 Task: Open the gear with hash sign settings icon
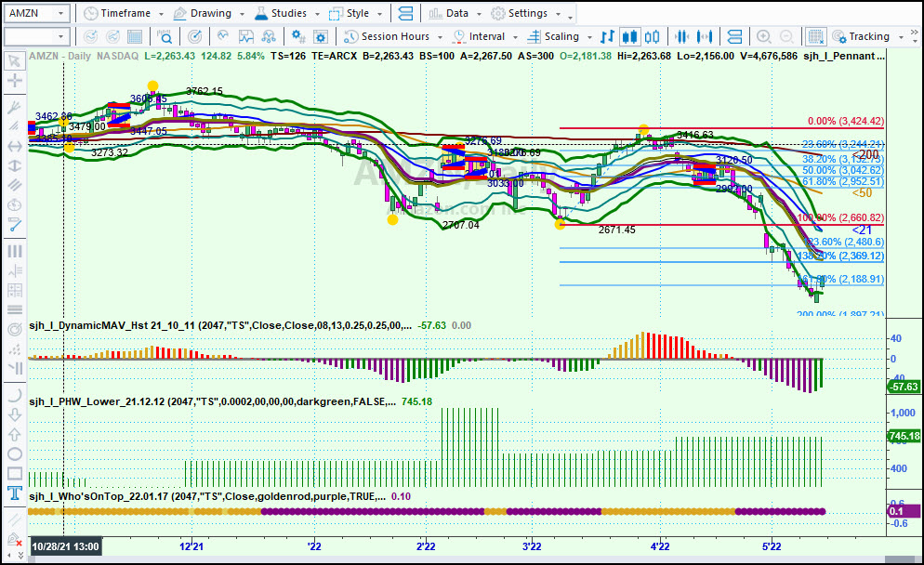click(x=298, y=36)
